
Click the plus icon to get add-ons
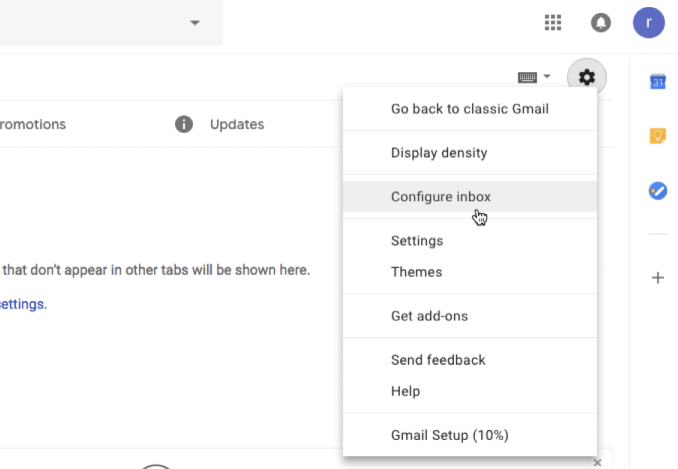click(x=658, y=278)
